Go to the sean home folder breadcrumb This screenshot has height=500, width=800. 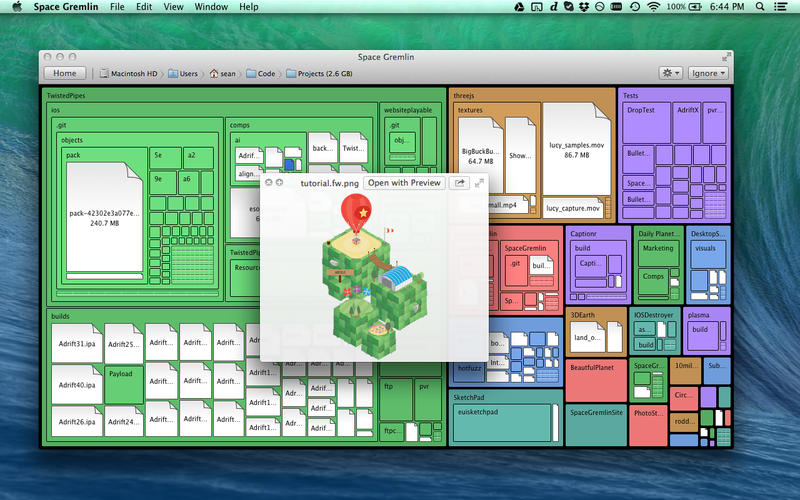pos(227,73)
